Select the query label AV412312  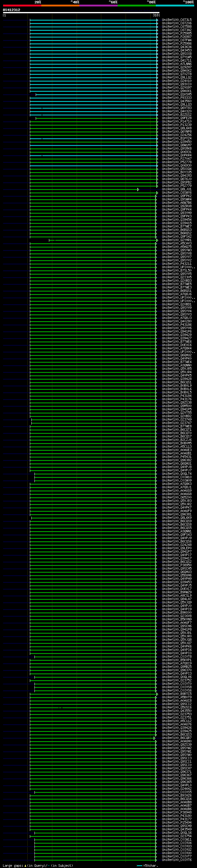point(11,10)
